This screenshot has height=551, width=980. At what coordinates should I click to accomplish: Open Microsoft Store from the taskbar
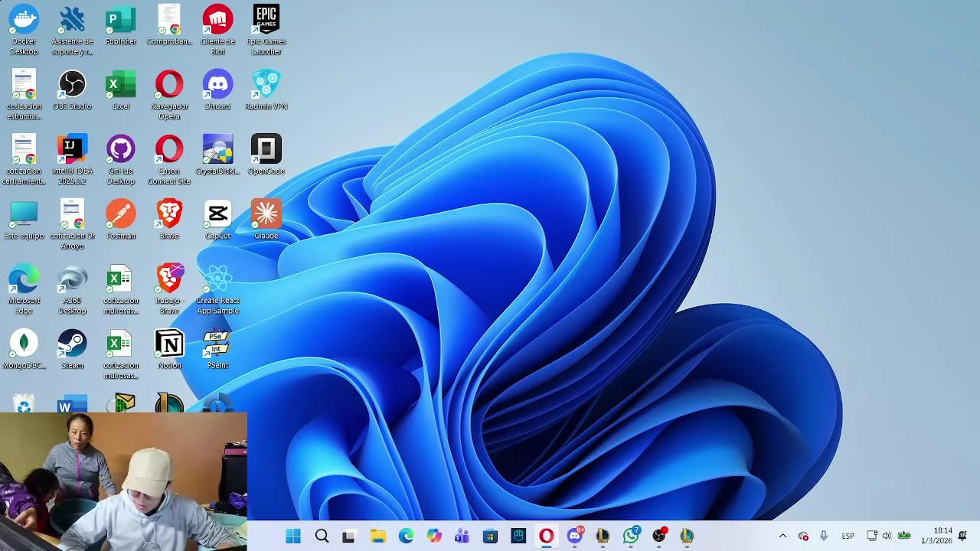490,536
